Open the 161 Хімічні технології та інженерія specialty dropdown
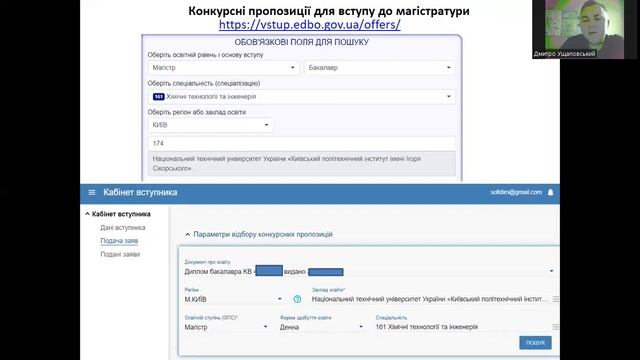The width and height of the screenshot is (640, 360). tap(302, 97)
